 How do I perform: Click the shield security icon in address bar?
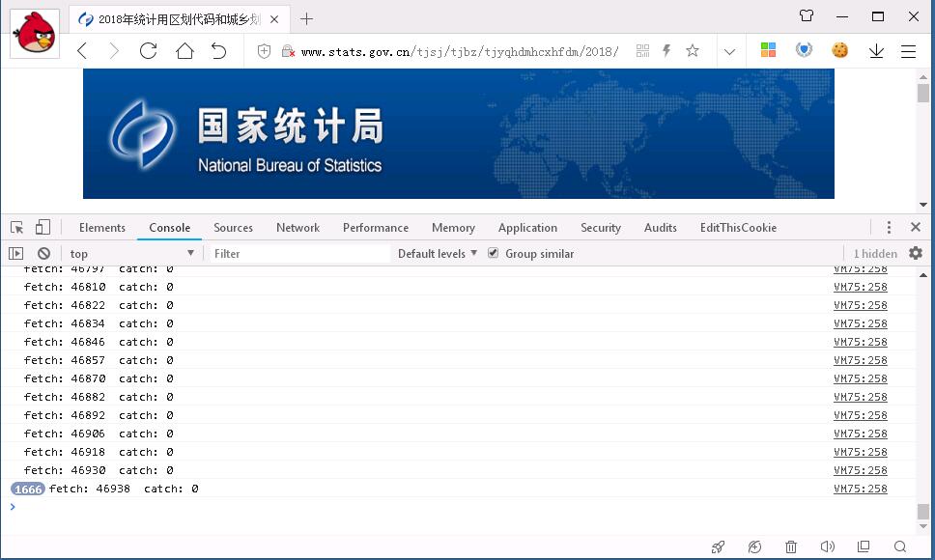point(264,52)
